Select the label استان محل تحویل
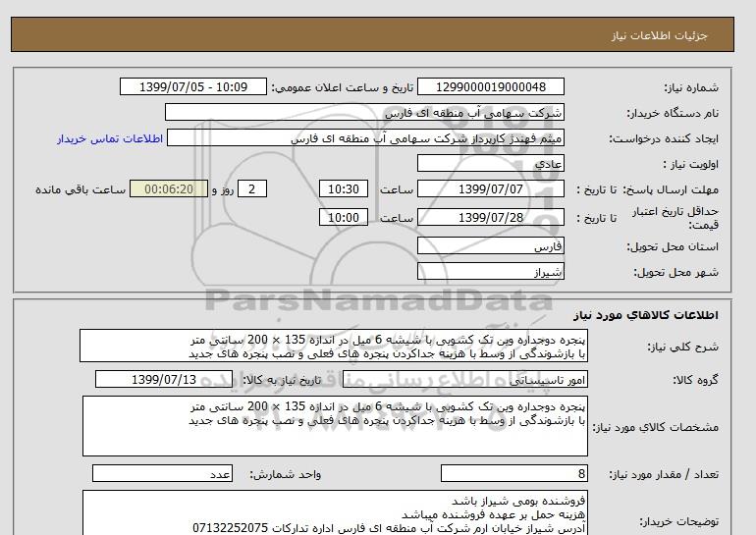 point(673,246)
